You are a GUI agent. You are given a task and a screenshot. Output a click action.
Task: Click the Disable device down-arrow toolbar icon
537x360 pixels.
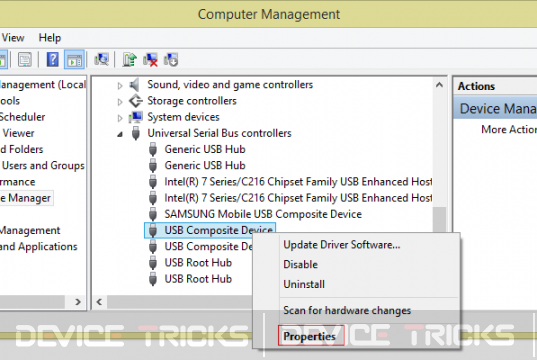[x=171, y=60]
